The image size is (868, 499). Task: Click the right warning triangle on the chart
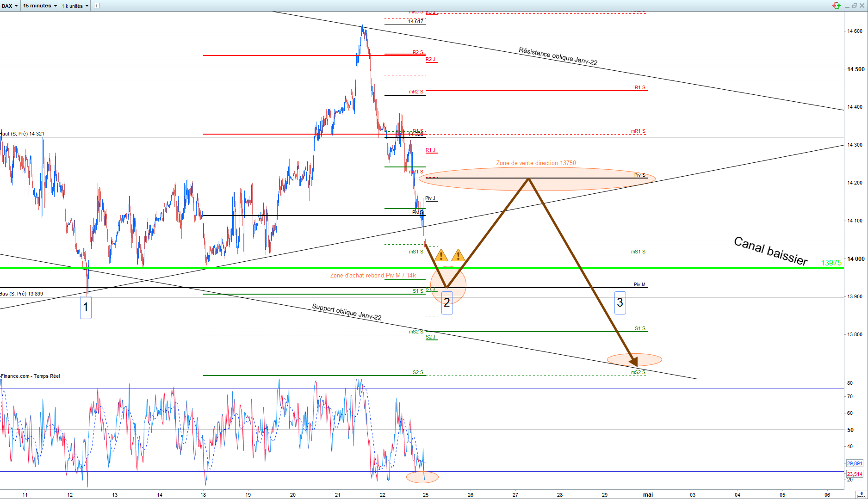click(458, 255)
